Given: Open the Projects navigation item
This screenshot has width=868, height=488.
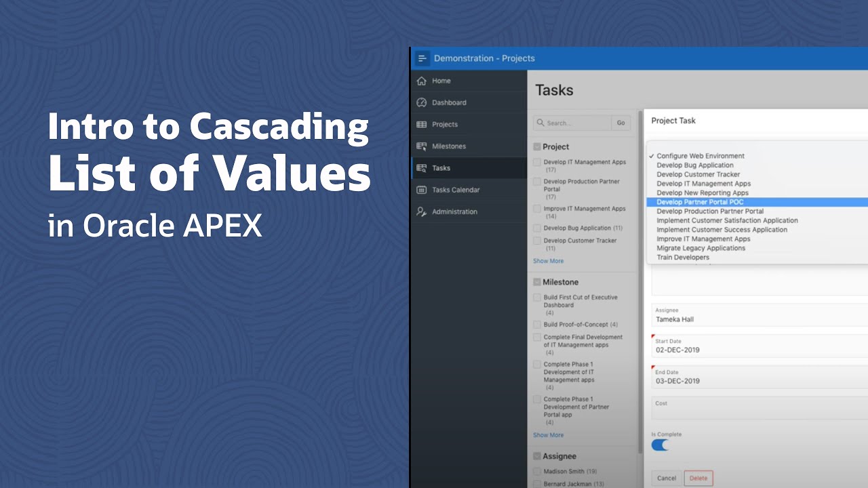Looking at the screenshot, I should click(469, 124).
